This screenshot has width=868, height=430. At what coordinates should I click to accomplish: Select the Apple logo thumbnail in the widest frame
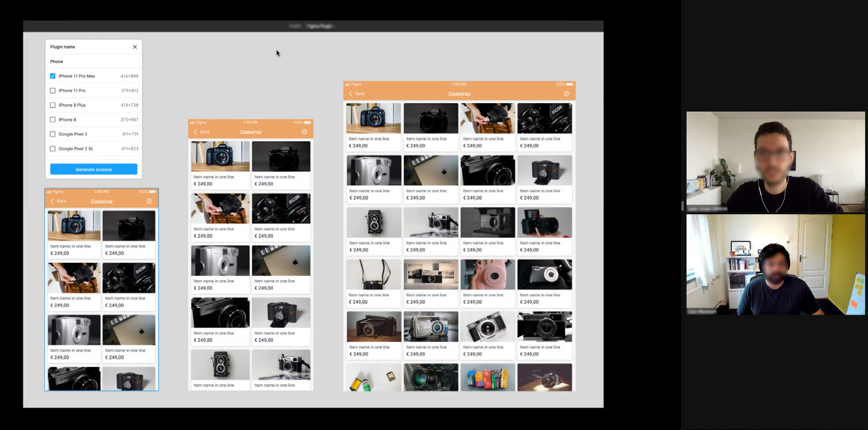(431, 170)
